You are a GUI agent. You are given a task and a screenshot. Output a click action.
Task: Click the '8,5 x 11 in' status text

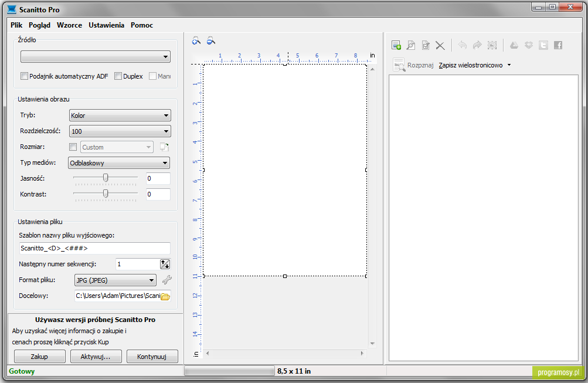click(x=294, y=371)
